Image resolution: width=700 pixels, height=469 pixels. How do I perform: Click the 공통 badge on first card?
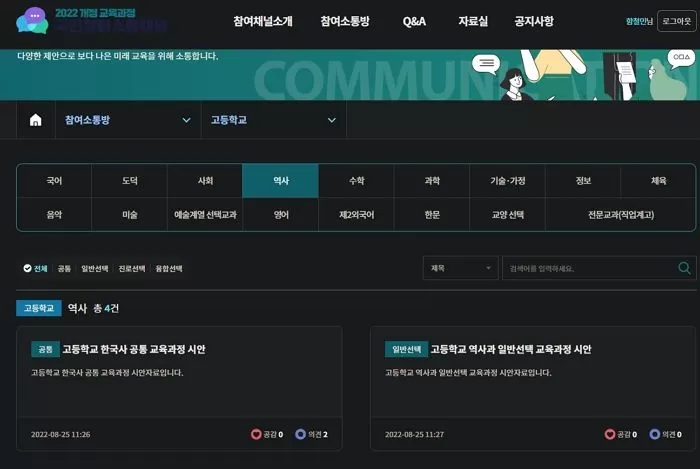(45, 349)
